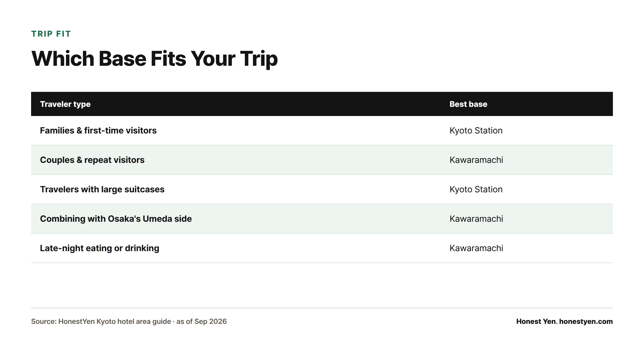The width and height of the screenshot is (644, 348).
Task: Click Kyoto Station in the Families row
Action: tap(476, 130)
